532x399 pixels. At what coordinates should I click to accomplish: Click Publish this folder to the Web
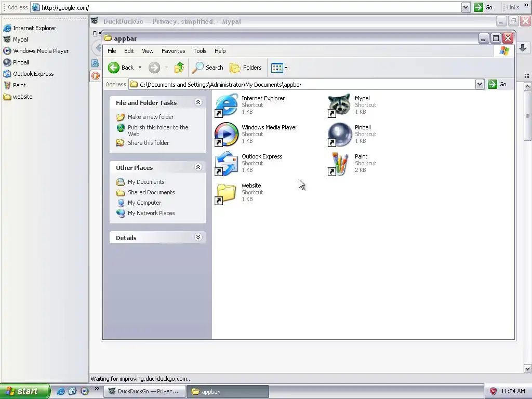158,130
